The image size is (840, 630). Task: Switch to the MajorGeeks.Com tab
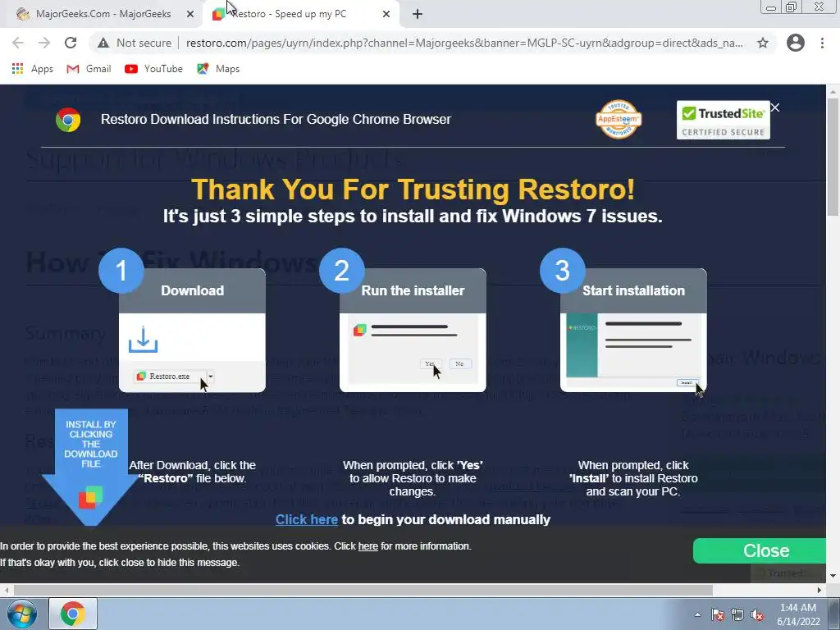(102, 14)
